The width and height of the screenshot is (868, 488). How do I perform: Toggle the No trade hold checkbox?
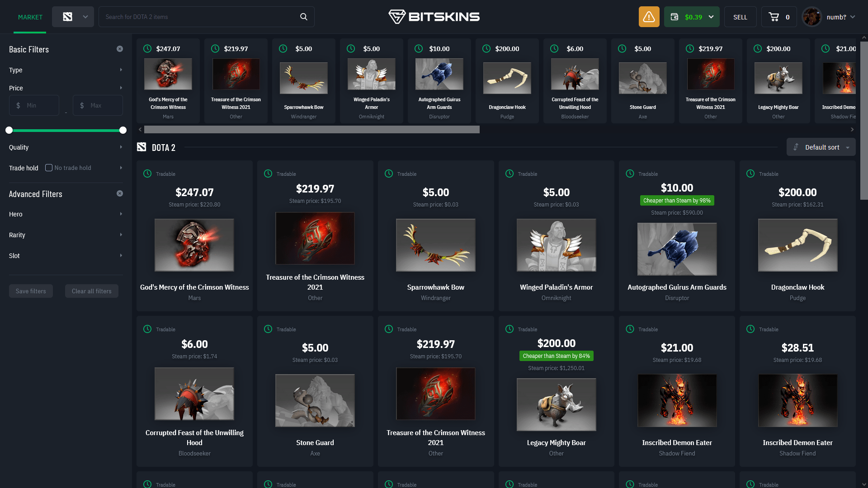click(x=49, y=168)
